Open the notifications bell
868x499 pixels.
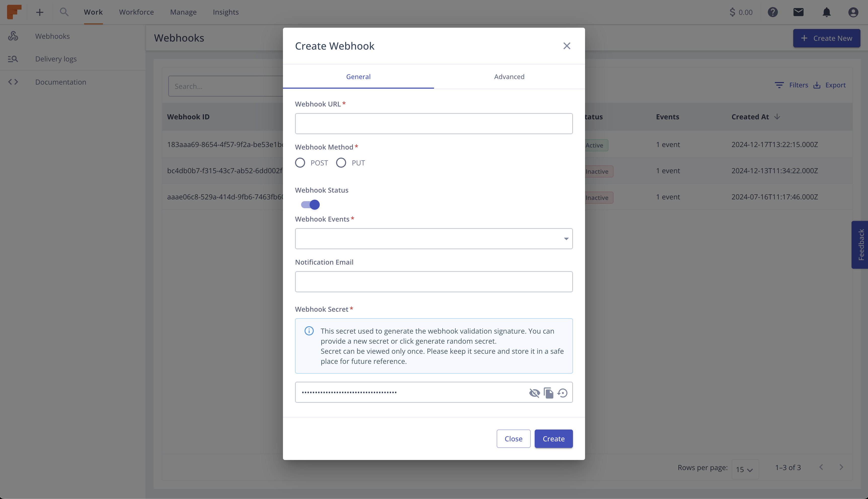[x=826, y=12]
